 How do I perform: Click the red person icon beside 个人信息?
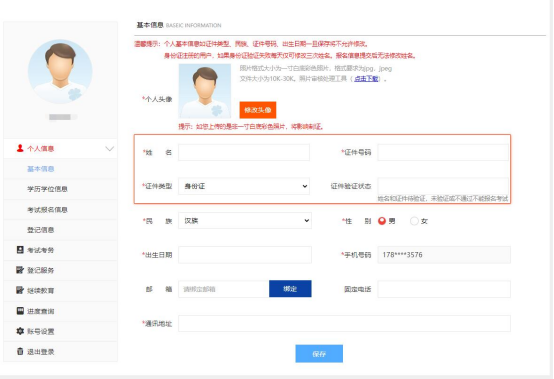[x=20, y=148]
